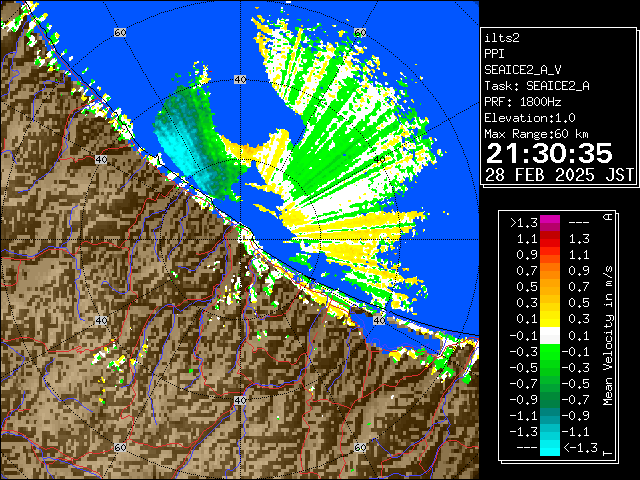Pick the white near-zero velocity swatch

[x=550, y=336]
